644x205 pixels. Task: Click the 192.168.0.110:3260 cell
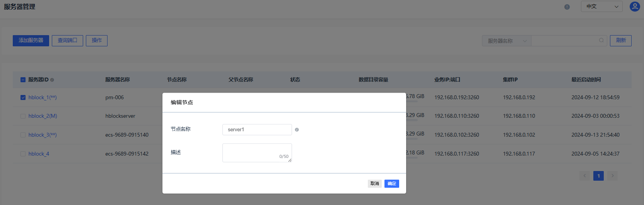tap(457, 116)
